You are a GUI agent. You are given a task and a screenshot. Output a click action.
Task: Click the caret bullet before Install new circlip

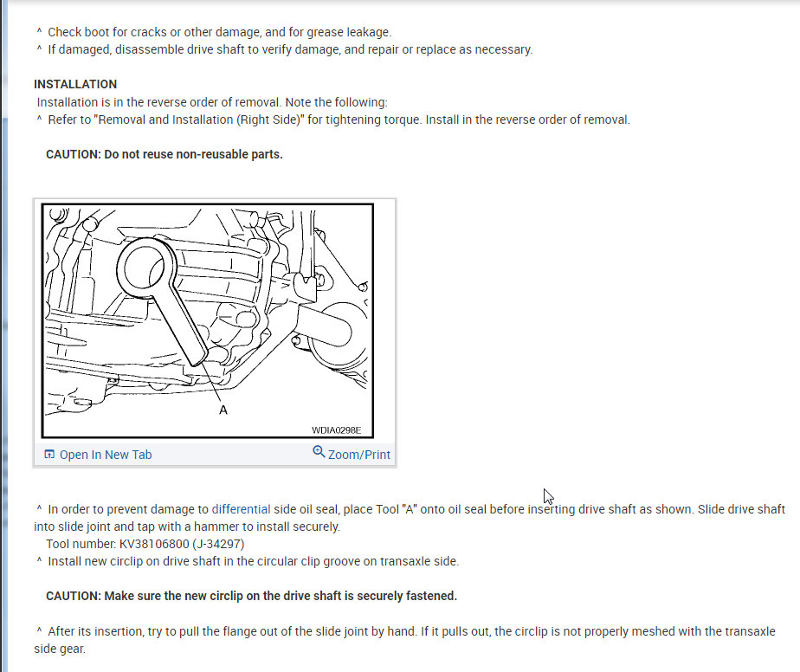39,560
